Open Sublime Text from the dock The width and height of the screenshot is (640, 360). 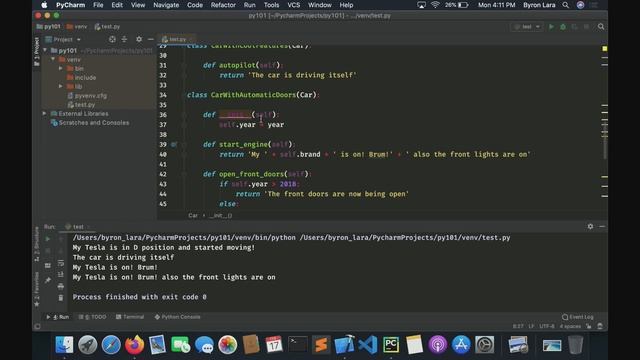point(321,345)
